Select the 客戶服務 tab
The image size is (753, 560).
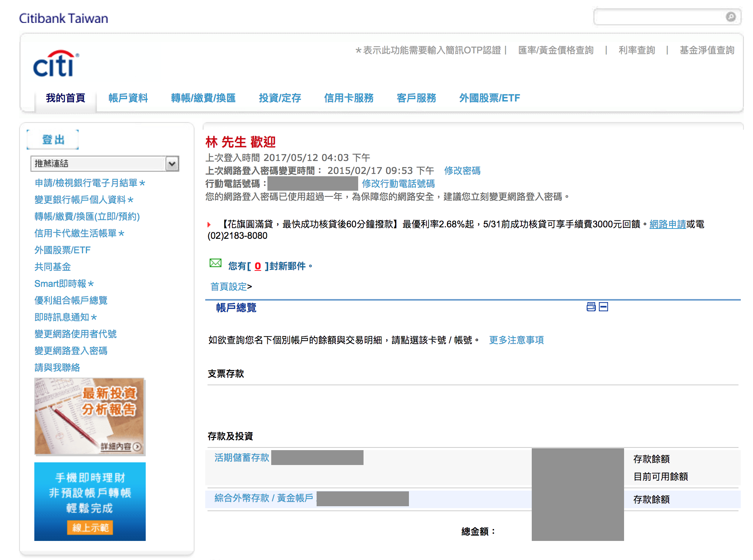416,98
